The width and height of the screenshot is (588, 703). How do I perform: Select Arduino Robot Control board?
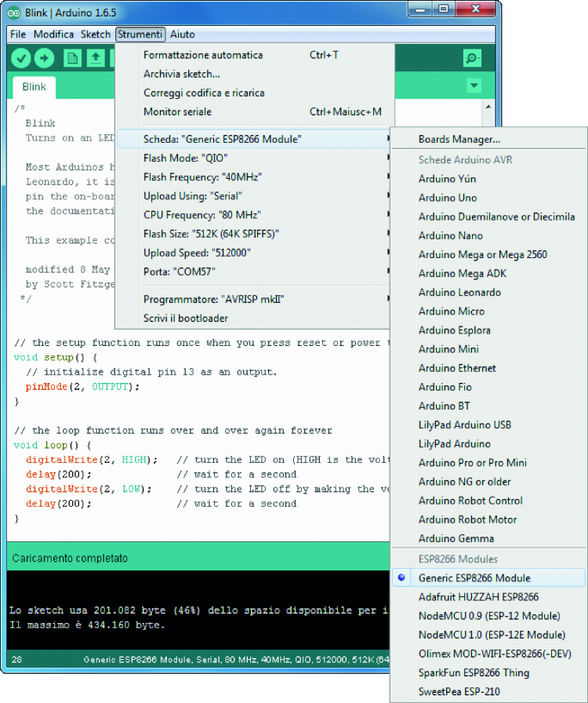point(488,501)
